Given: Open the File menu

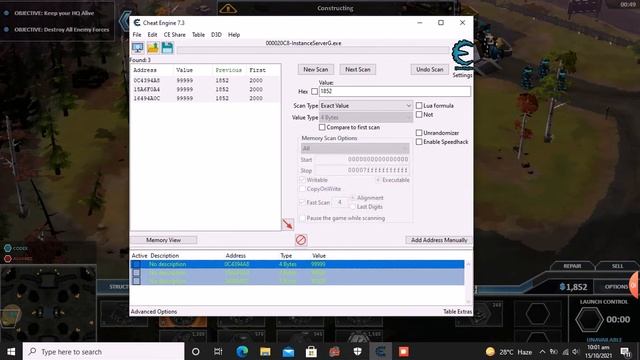Looking at the screenshot, I should coord(137,35).
